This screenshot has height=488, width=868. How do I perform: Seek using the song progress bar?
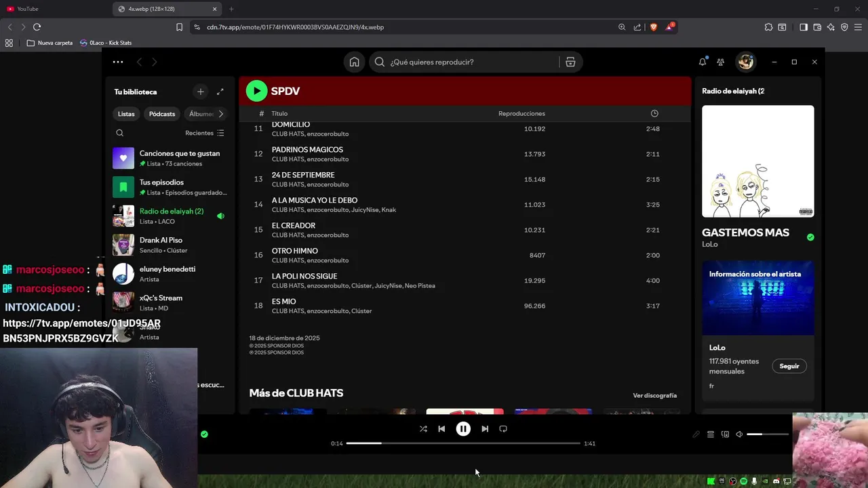point(463,443)
